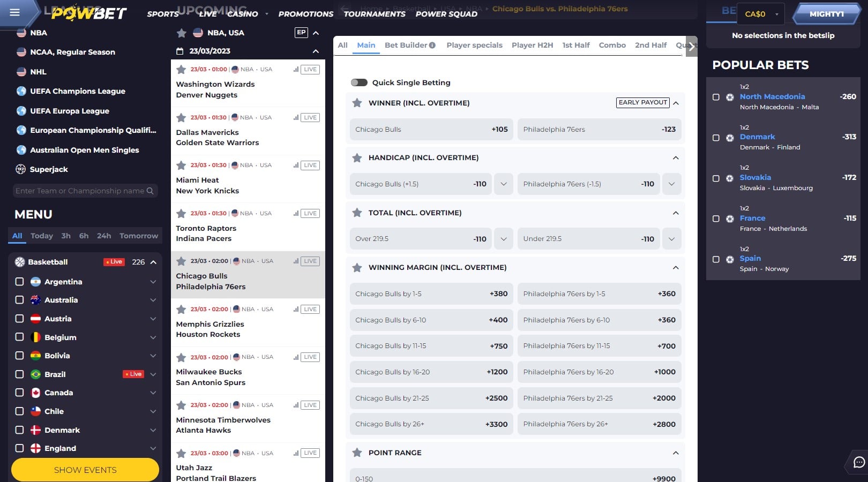Expand the Denmark country row

[153, 430]
